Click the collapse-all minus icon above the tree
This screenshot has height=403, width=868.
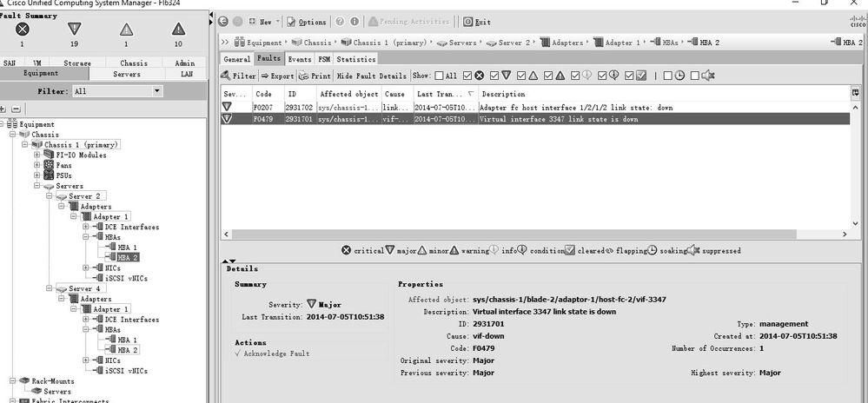(x=16, y=109)
